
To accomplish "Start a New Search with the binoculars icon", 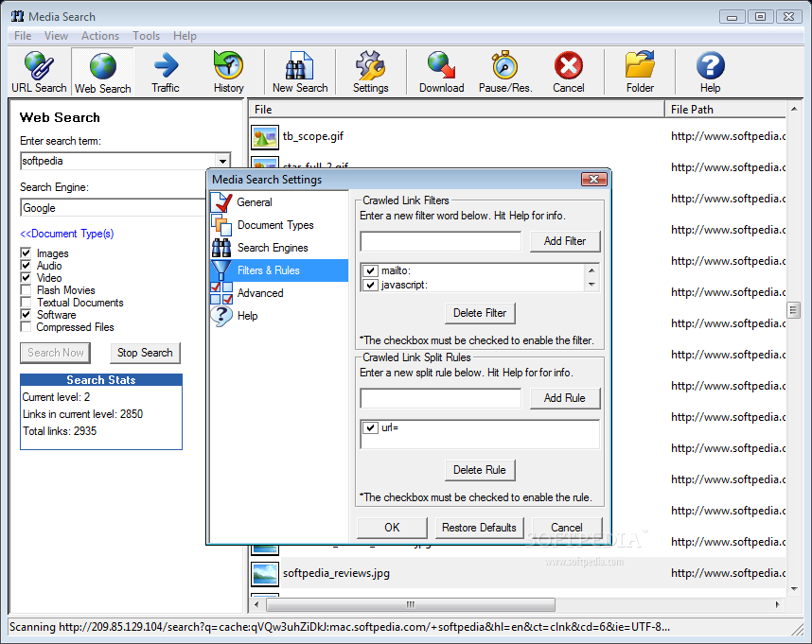I will click(299, 65).
